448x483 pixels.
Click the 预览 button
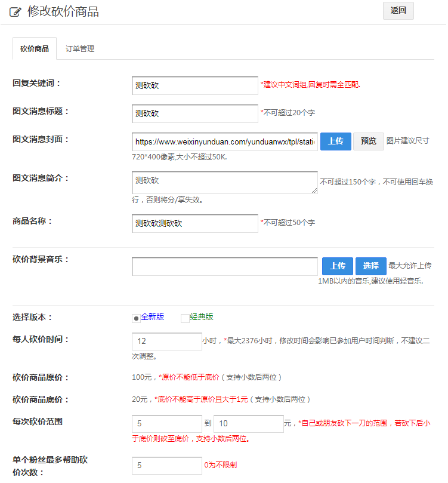coord(368,141)
